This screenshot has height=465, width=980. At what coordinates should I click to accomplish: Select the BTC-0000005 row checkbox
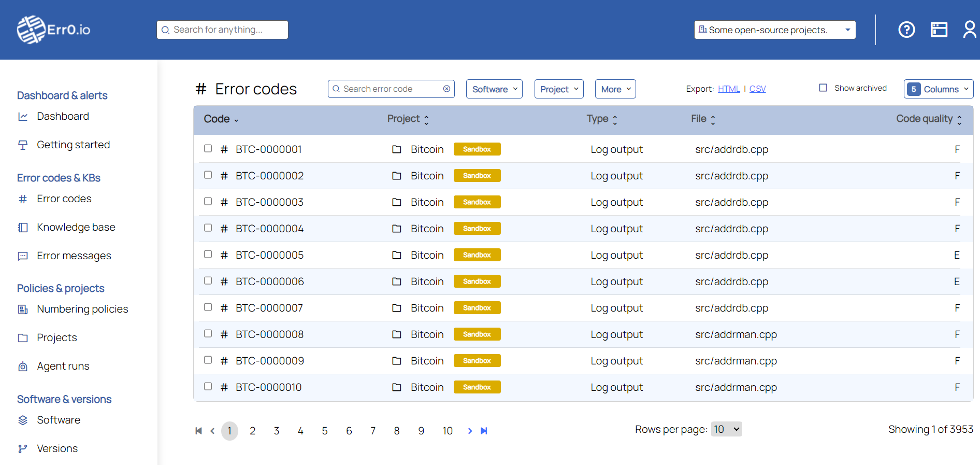pos(208,254)
